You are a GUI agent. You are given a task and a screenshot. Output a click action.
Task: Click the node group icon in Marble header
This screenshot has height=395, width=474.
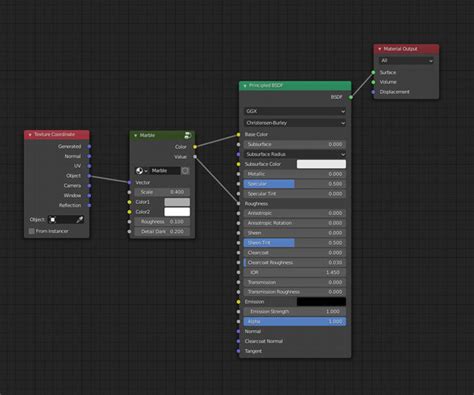188,135
